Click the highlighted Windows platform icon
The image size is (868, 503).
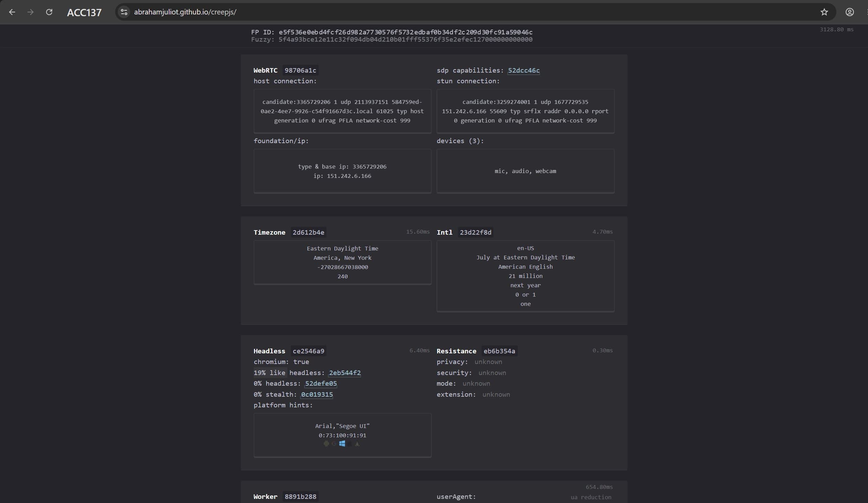(342, 444)
